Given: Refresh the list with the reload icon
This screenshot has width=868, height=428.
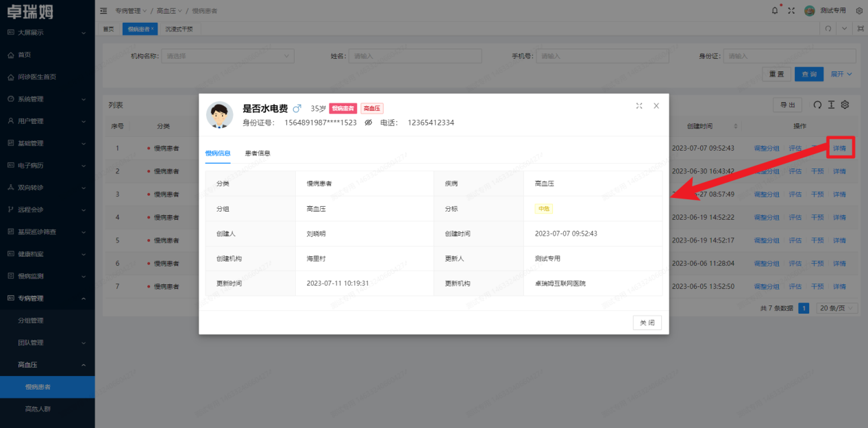Looking at the screenshot, I should [817, 105].
